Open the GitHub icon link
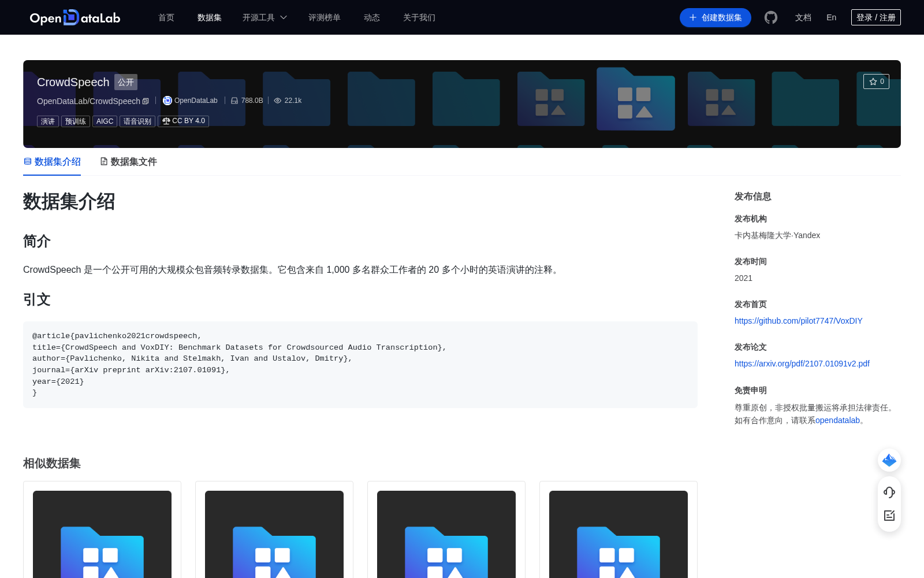 coord(771,17)
